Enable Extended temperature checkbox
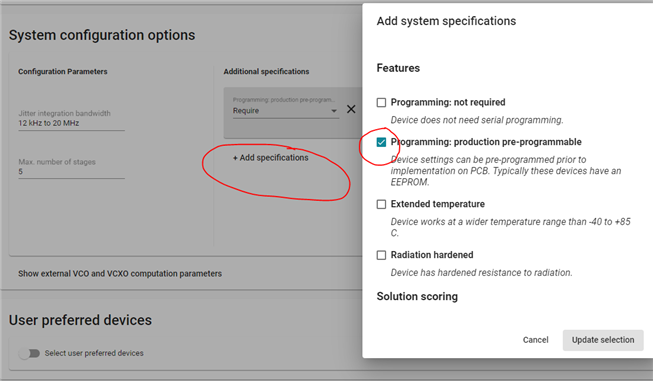Viewport: 653px width, 381px height. click(381, 204)
